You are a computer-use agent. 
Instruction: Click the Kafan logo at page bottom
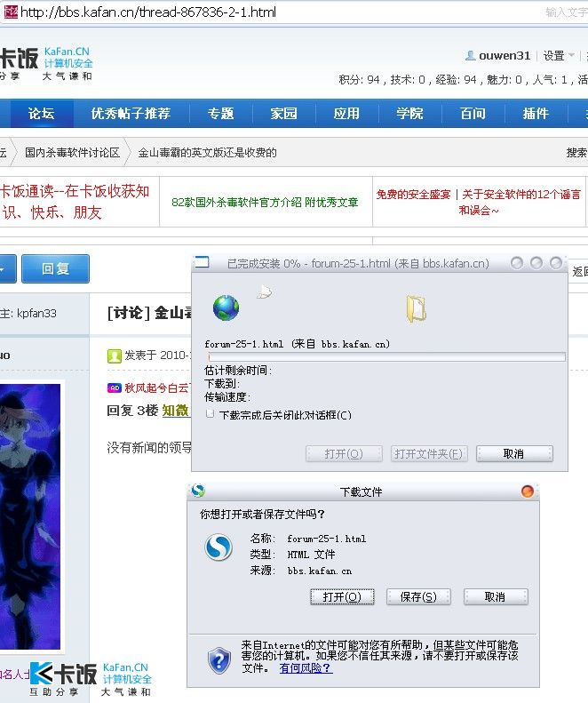(x=91, y=679)
